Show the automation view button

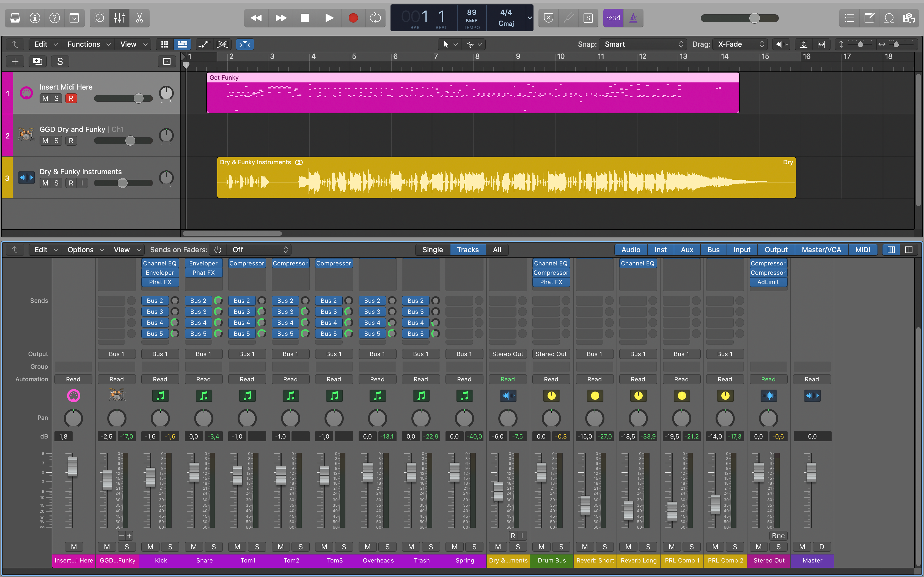204,44
